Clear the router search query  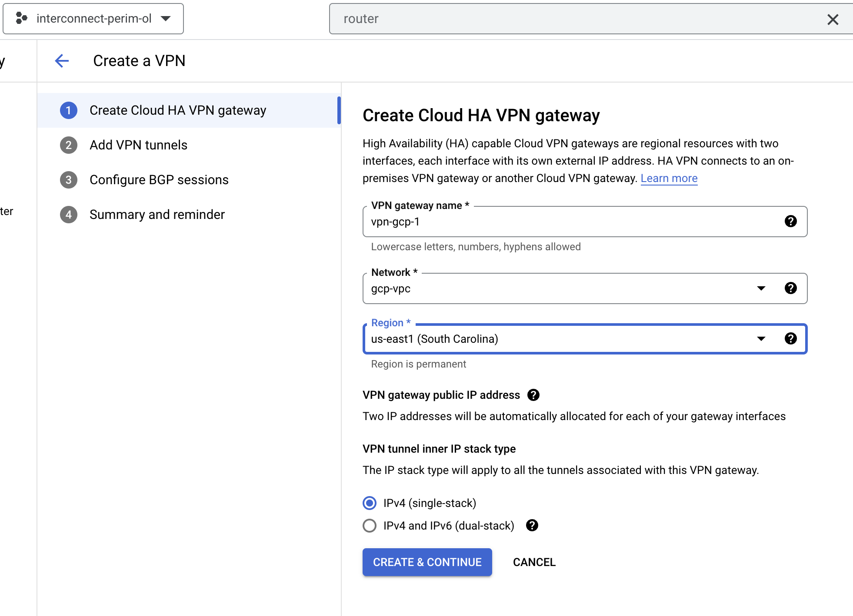(833, 19)
